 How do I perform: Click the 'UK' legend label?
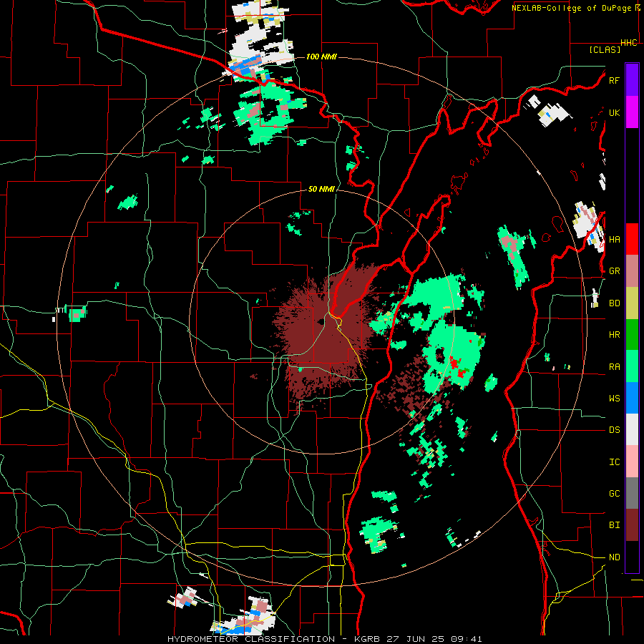tap(614, 112)
